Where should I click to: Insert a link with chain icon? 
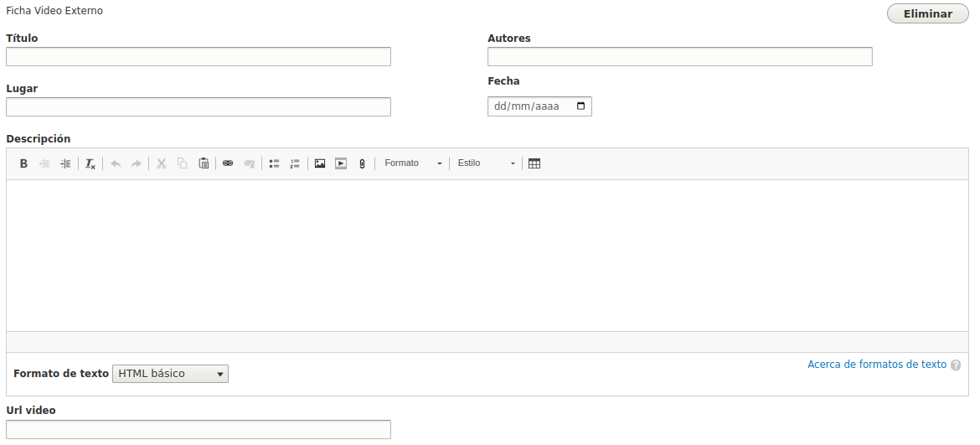click(228, 163)
